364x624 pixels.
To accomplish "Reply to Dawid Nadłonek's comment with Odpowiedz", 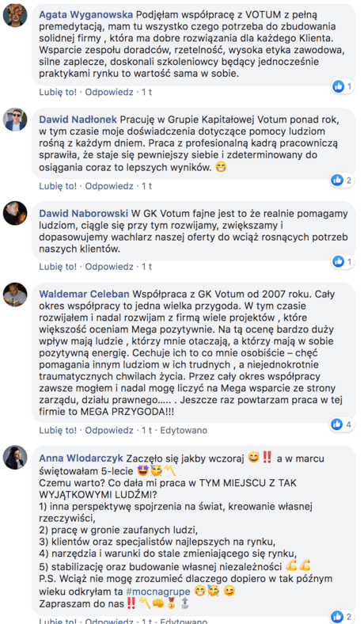I will point(109,186).
